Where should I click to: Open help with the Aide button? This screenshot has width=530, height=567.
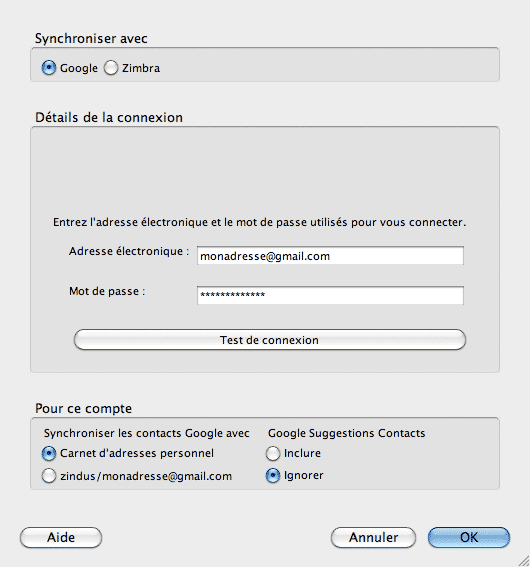61,537
